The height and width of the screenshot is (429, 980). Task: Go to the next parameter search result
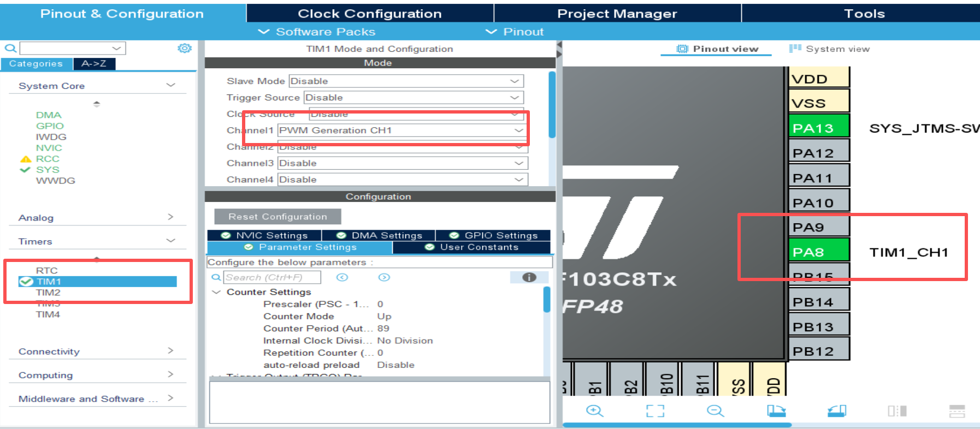coord(384,277)
